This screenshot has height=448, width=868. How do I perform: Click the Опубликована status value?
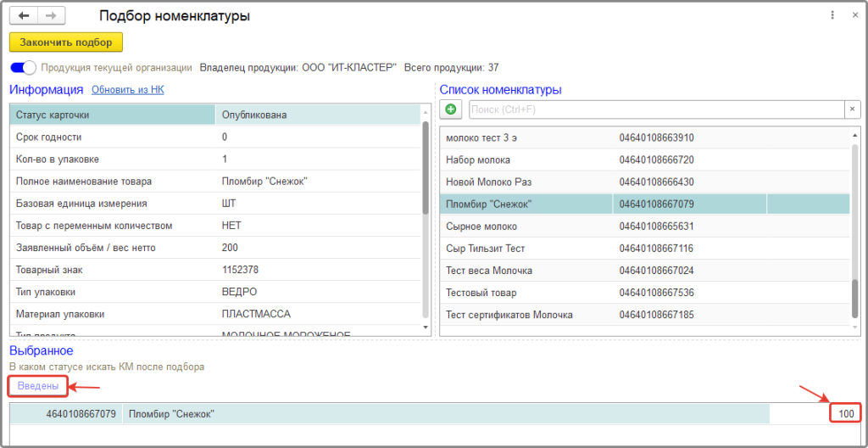pyautogui.click(x=254, y=115)
